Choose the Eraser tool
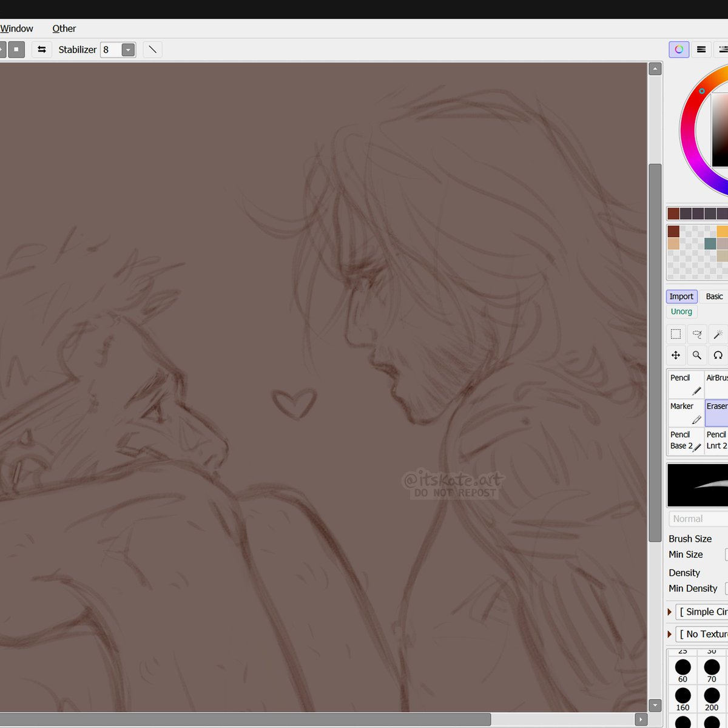The height and width of the screenshot is (728, 728). (716, 413)
